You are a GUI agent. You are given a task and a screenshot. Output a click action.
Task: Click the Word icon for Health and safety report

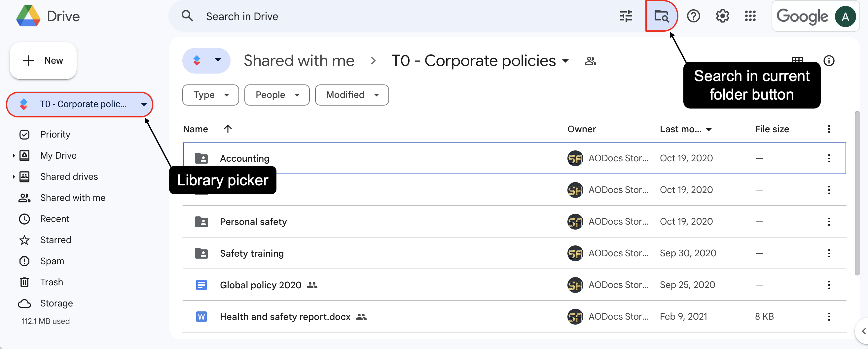click(201, 317)
